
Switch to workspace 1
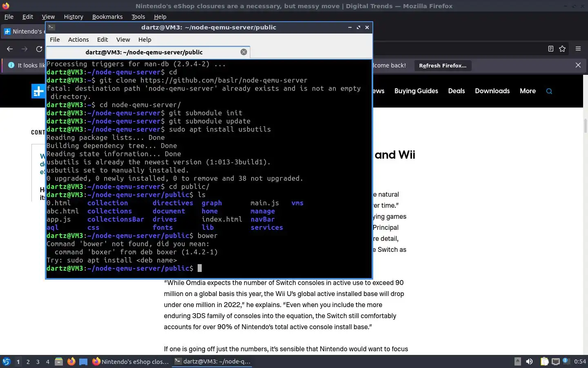[18, 361]
